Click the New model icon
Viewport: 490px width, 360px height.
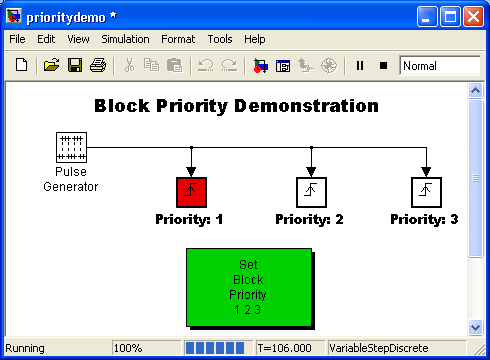[22, 65]
